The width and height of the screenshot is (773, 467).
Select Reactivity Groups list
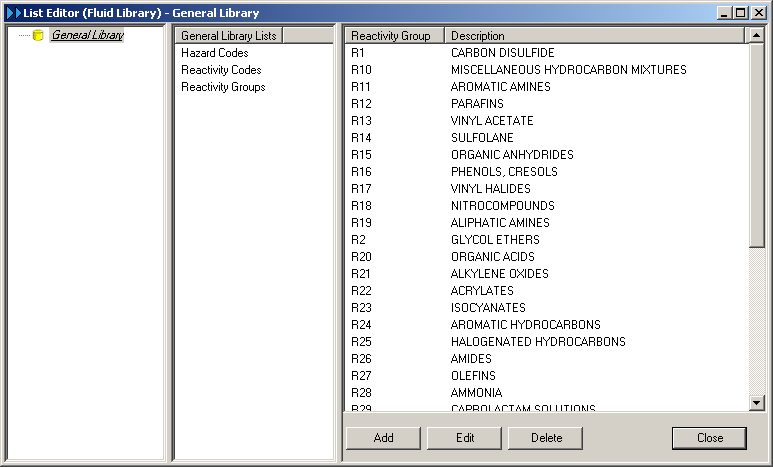click(x=223, y=87)
